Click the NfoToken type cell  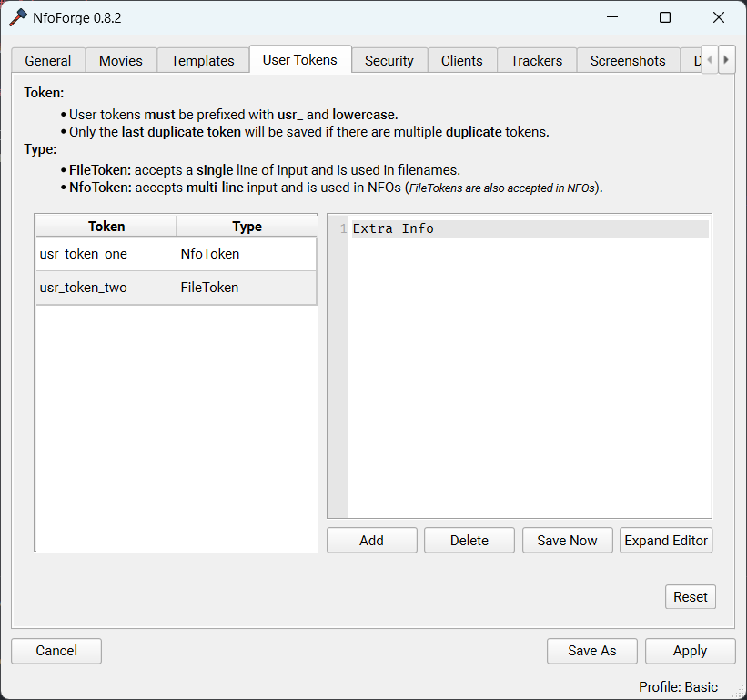[247, 254]
